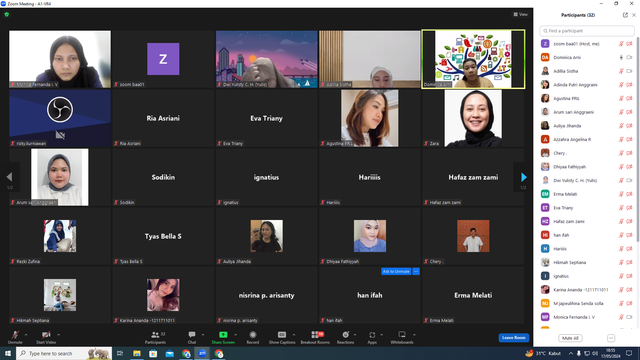
Task: Expand the arrow next to Chat button
Action: [203, 335]
